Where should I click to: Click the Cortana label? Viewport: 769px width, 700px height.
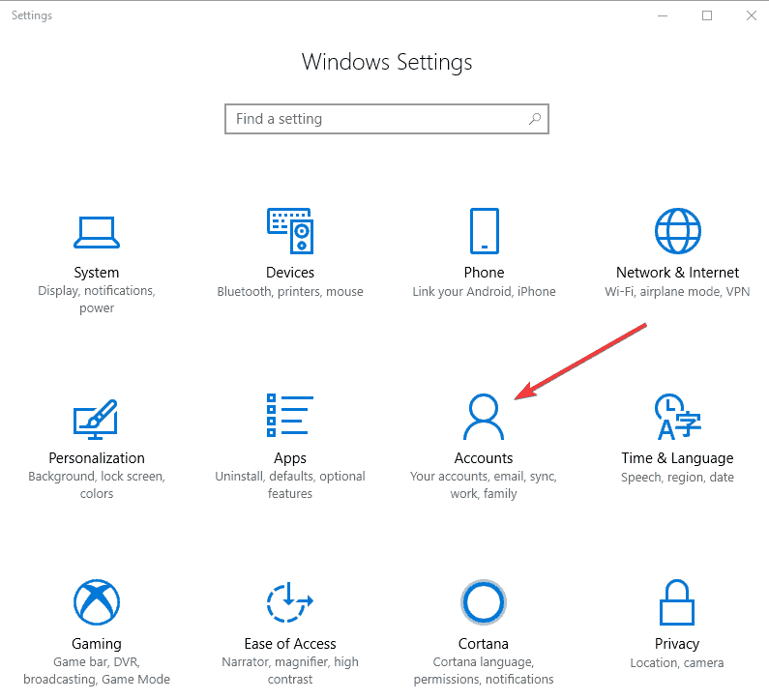click(x=484, y=644)
